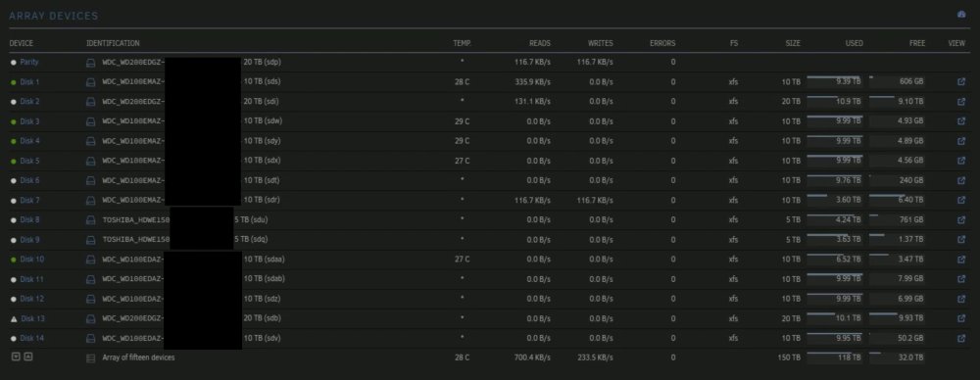The width and height of the screenshot is (980, 380).
Task: Click the green status dot of Disk 1
Action: (13, 82)
